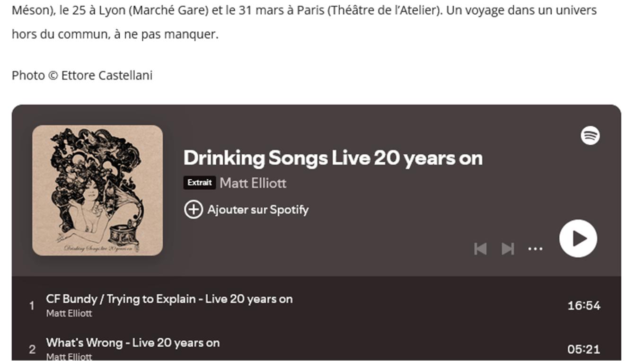Image resolution: width=644 pixels, height=361 pixels.
Task: Open the three-dot more options menu
Action: (535, 248)
